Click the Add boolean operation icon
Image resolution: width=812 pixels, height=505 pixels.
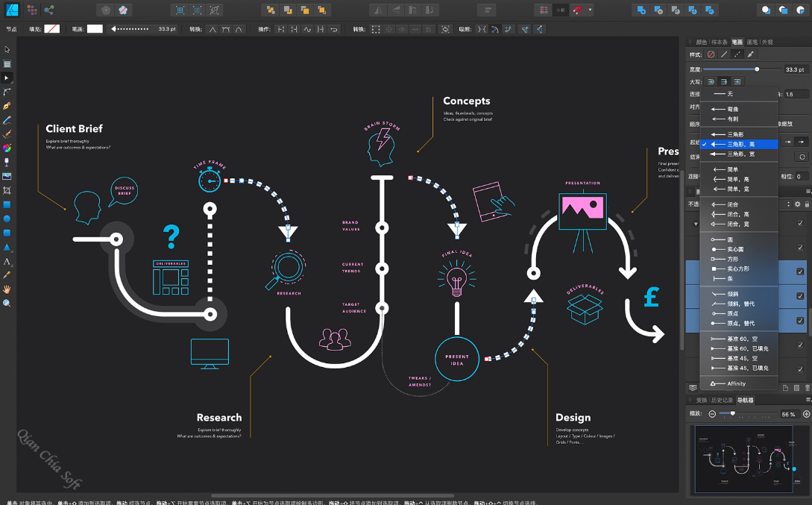[642, 10]
